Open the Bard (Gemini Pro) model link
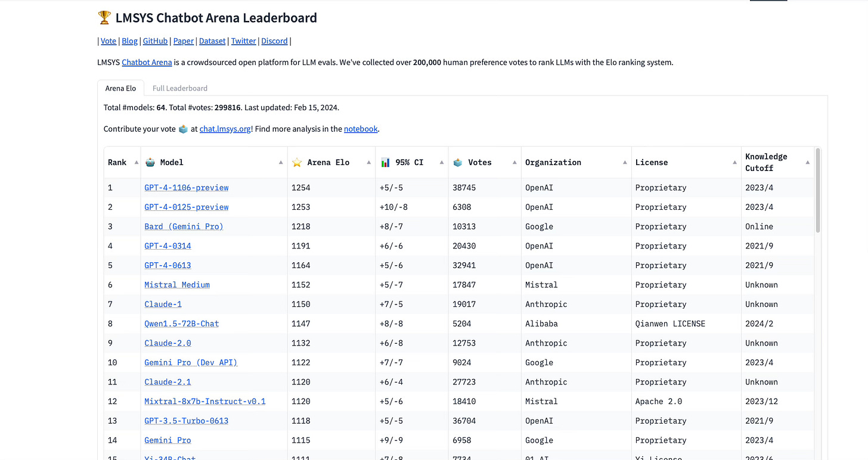Image resolution: width=868 pixels, height=460 pixels. [184, 226]
